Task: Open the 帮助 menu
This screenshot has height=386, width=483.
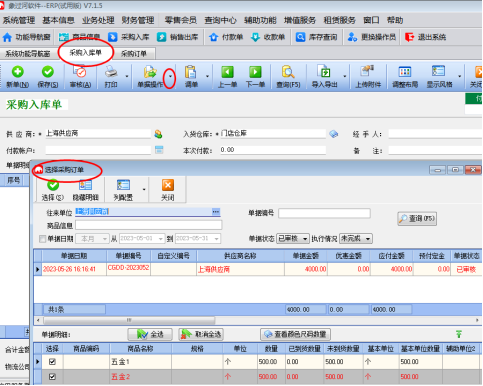Action: click(x=395, y=20)
